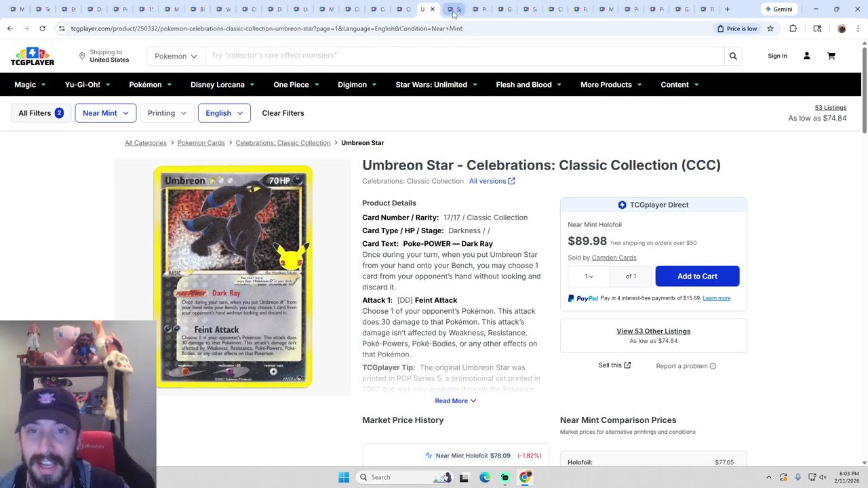Expand the Pokémon nav menu

pos(150,85)
